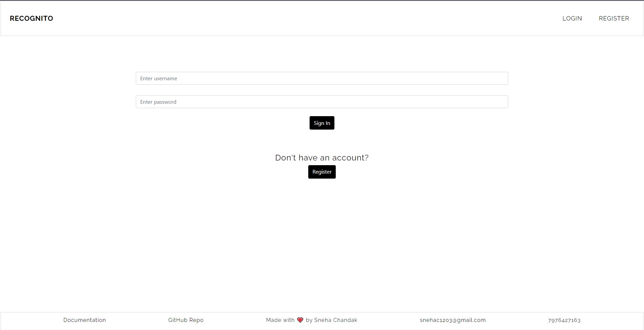The image size is (644, 330).
Task: Open the Documentation link
Action: coord(84,320)
